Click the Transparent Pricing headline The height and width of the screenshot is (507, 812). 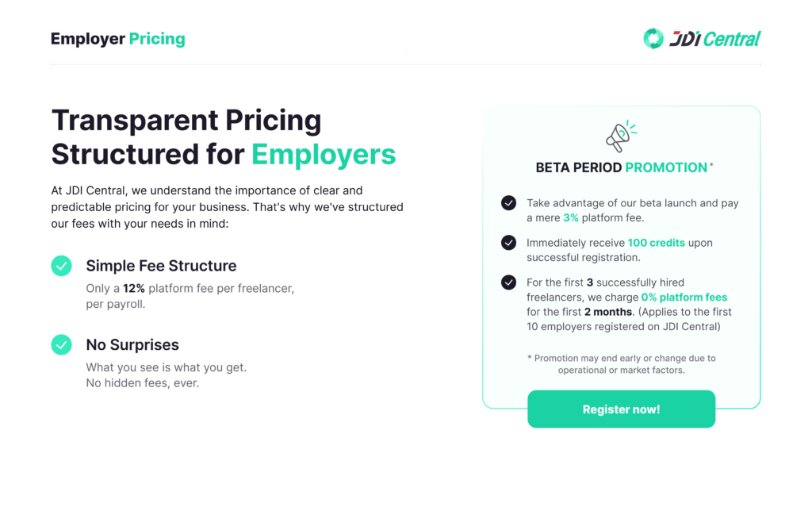(186, 121)
